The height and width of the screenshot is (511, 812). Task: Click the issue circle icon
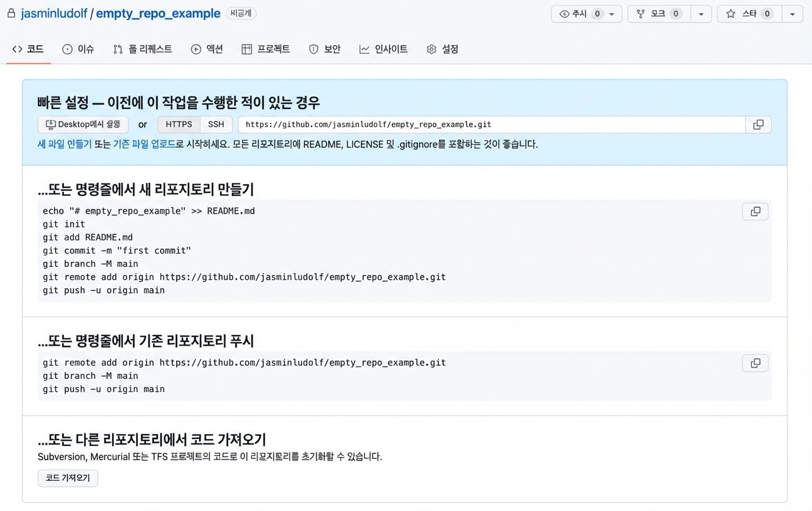click(68, 49)
